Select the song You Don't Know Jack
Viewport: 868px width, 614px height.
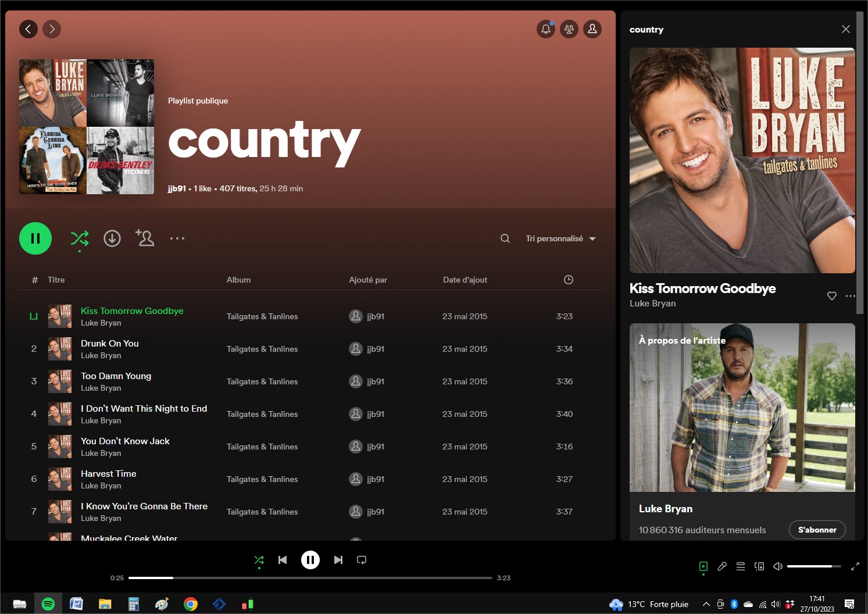(x=126, y=441)
